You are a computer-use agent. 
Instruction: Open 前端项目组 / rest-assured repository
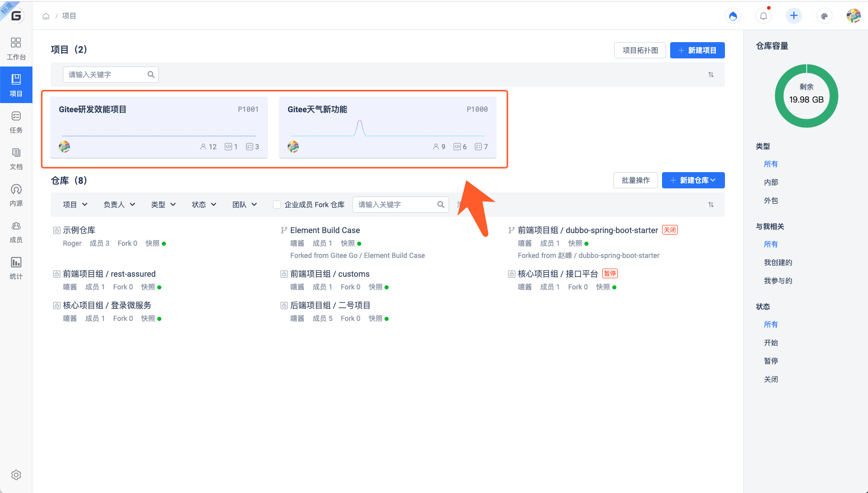pyautogui.click(x=109, y=274)
